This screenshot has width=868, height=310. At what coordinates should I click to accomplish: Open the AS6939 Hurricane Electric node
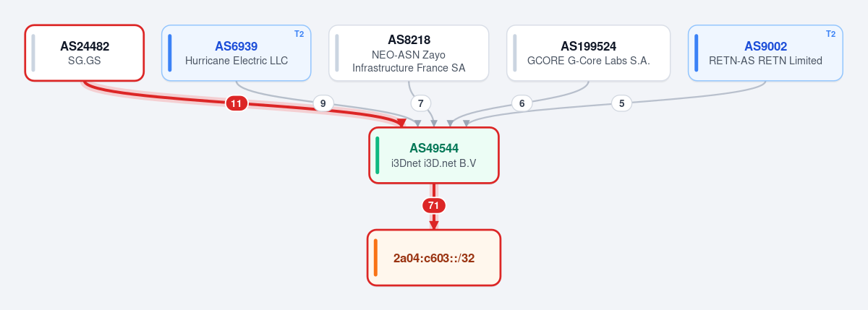click(x=237, y=53)
